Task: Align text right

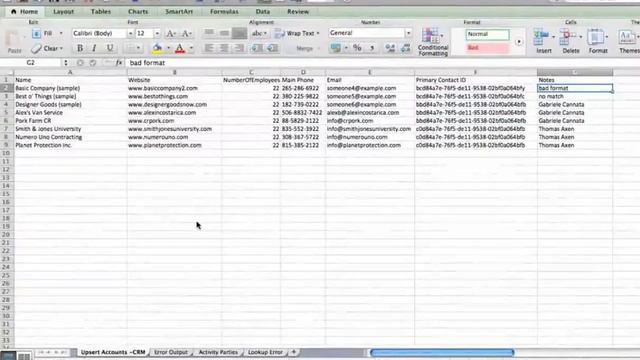Action: 239,48
